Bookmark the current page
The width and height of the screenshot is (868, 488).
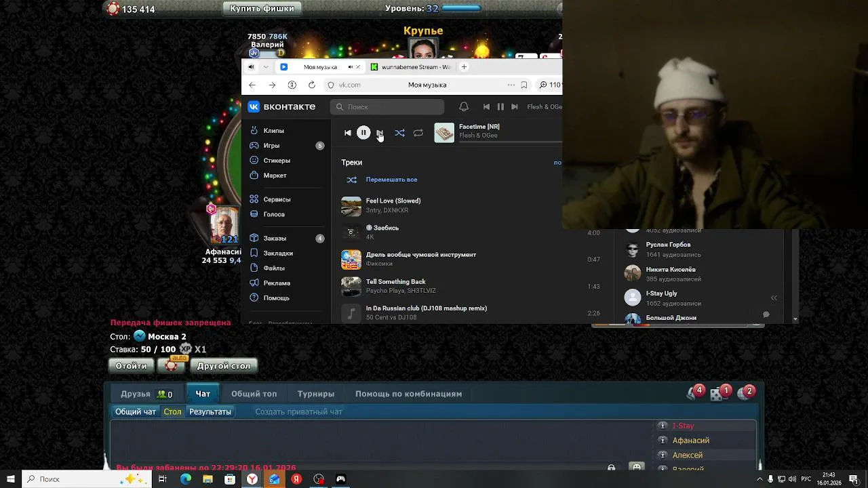pyautogui.click(x=524, y=85)
